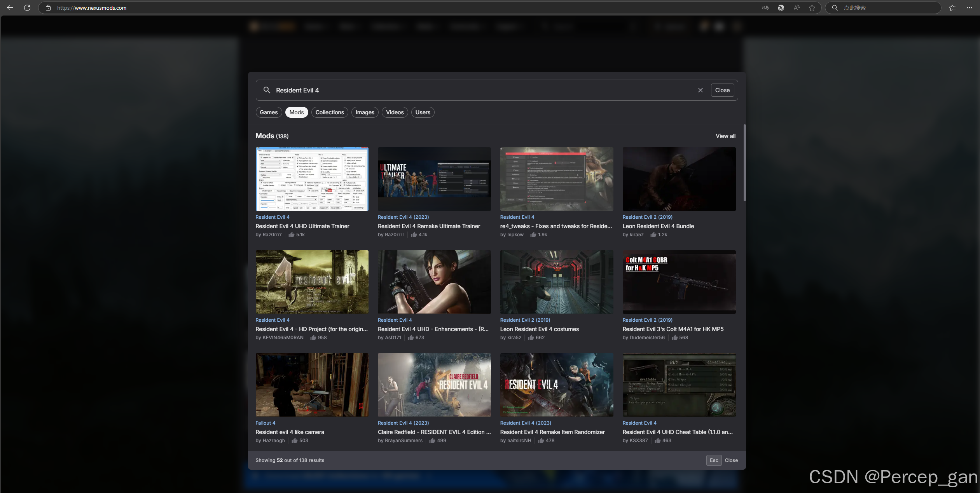Click the browser refresh icon

click(x=27, y=8)
